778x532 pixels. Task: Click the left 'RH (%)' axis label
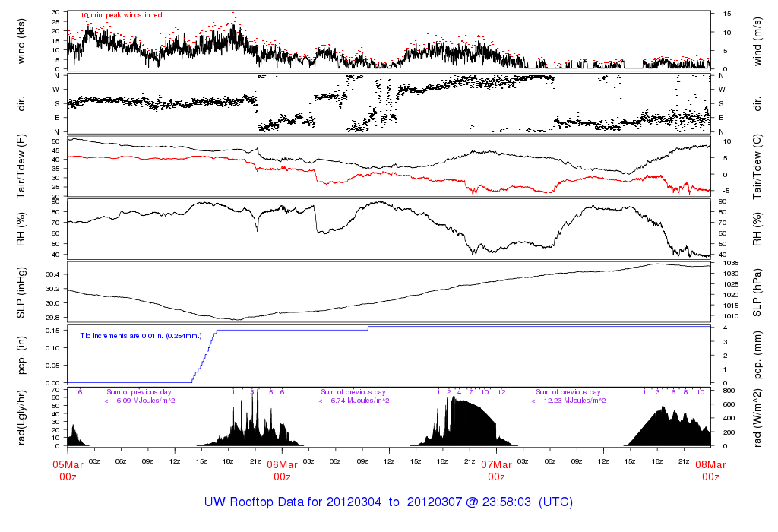pyautogui.click(x=21, y=230)
